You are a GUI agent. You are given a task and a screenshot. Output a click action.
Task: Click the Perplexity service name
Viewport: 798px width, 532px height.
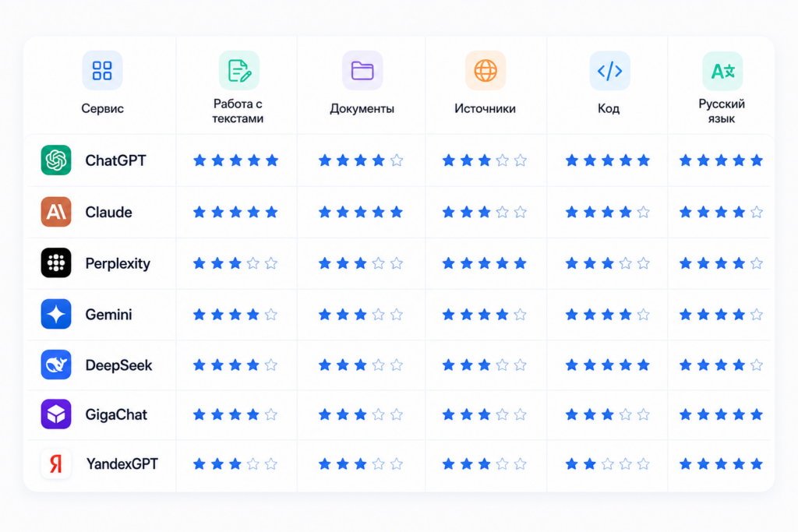tap(118, 263)
